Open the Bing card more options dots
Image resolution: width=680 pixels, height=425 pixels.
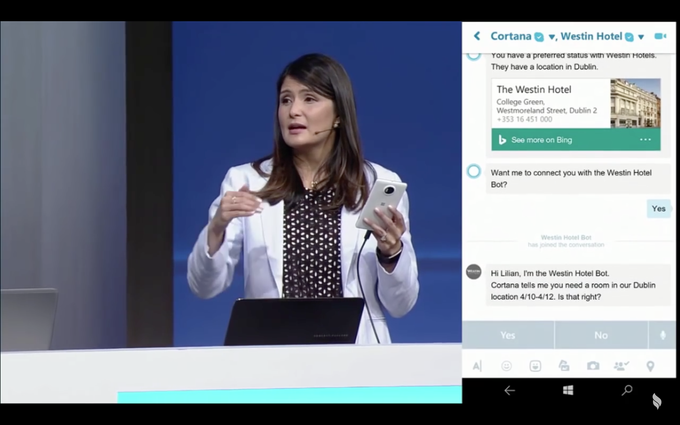[645, 140]
